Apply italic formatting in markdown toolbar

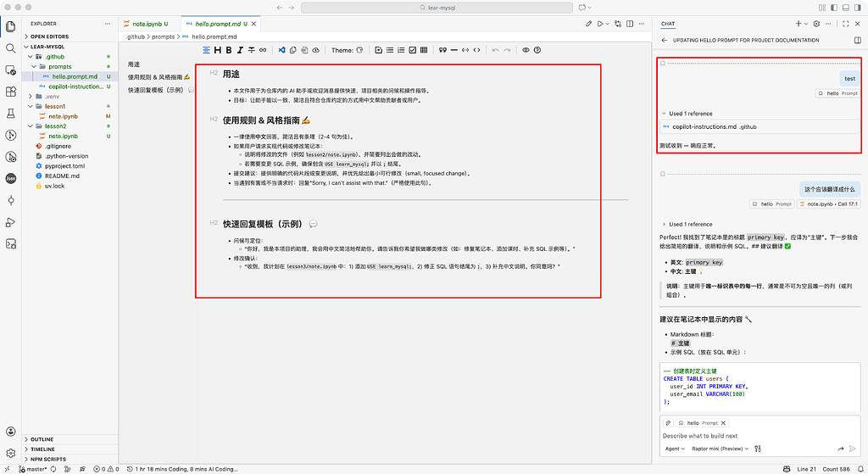[240, 50]
